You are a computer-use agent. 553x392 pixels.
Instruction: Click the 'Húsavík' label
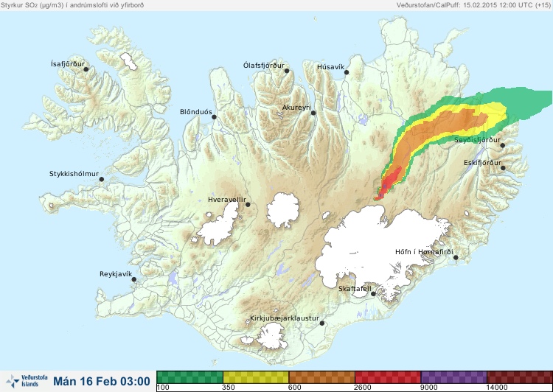(x=330, y=67)
